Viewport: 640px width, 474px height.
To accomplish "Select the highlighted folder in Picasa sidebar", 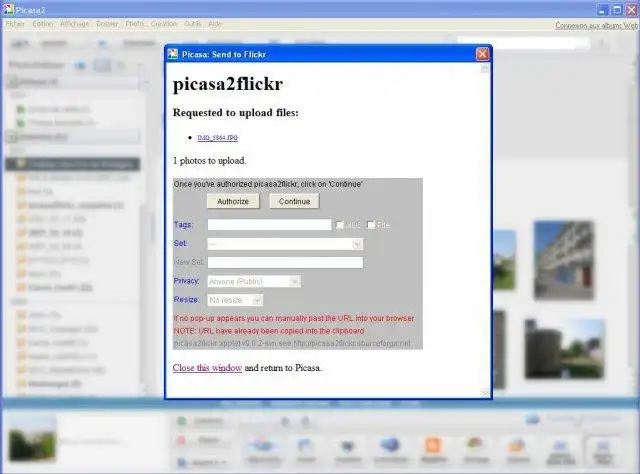I will tap(73, 164).
